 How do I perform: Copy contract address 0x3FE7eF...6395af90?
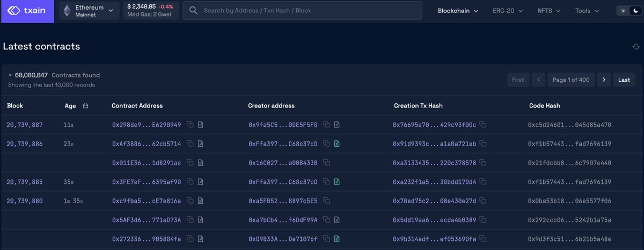pyautogui.click(x=190, y=182)
